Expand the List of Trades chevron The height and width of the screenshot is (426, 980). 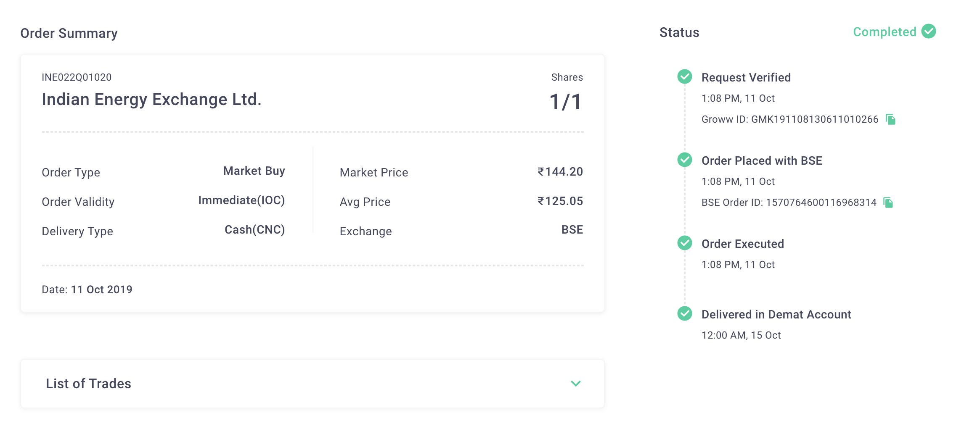(x=575, y=384)
